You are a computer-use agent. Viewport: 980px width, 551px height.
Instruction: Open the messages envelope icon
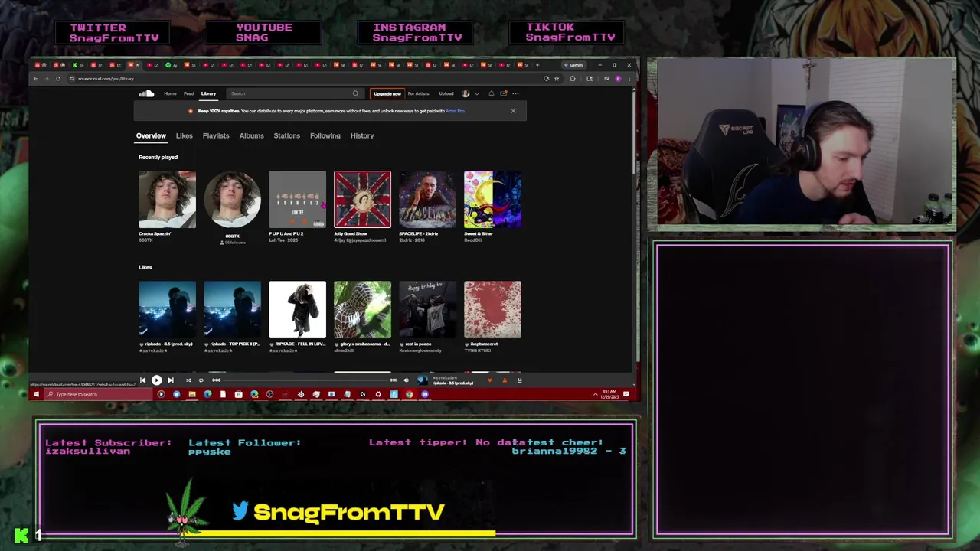[x=503, y=93]
